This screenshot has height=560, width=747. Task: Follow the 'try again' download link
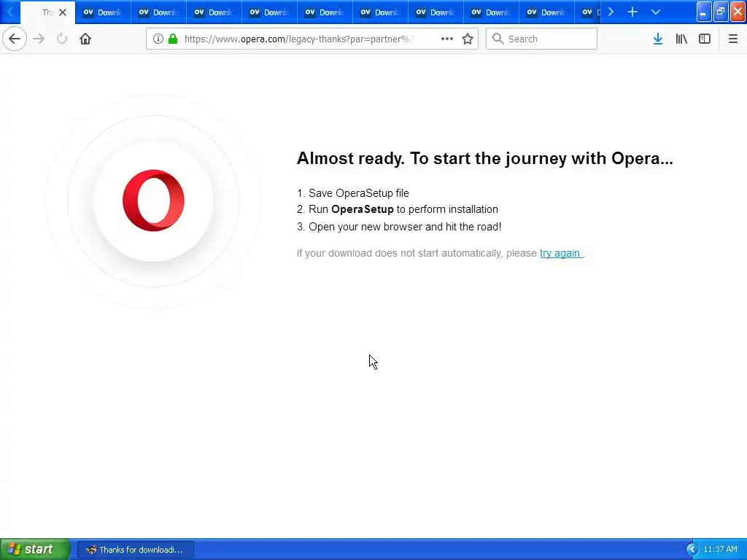pos(560,253)
